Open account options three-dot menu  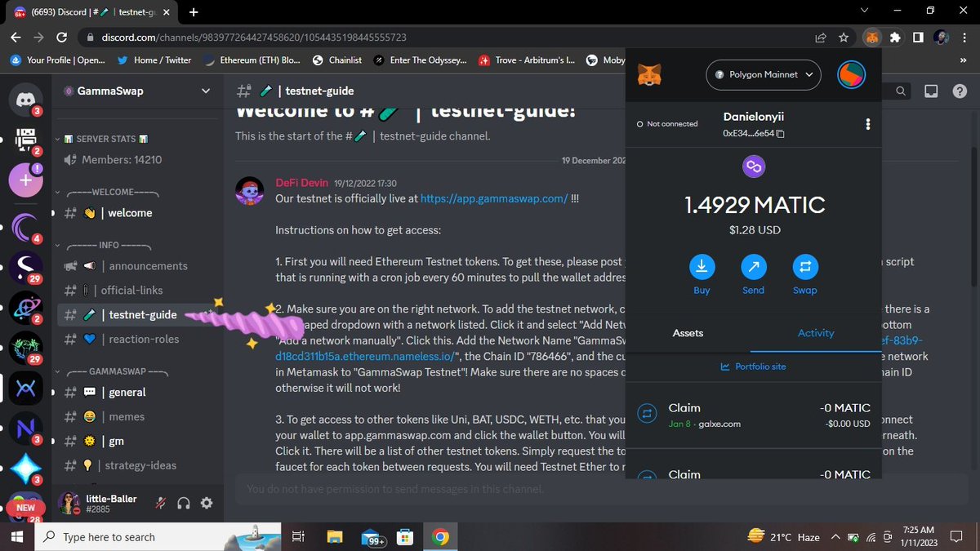[867, 124]
